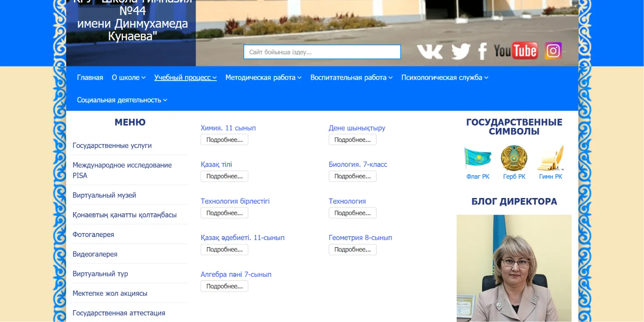
Task: Expand Методическая работа dropdown
Action: [x=264, y=78]
